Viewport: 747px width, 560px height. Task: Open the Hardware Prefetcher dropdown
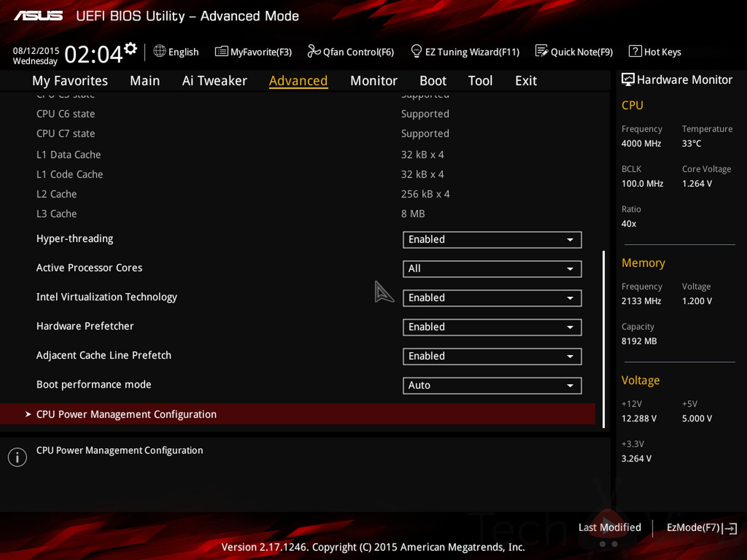pos(492,327)
